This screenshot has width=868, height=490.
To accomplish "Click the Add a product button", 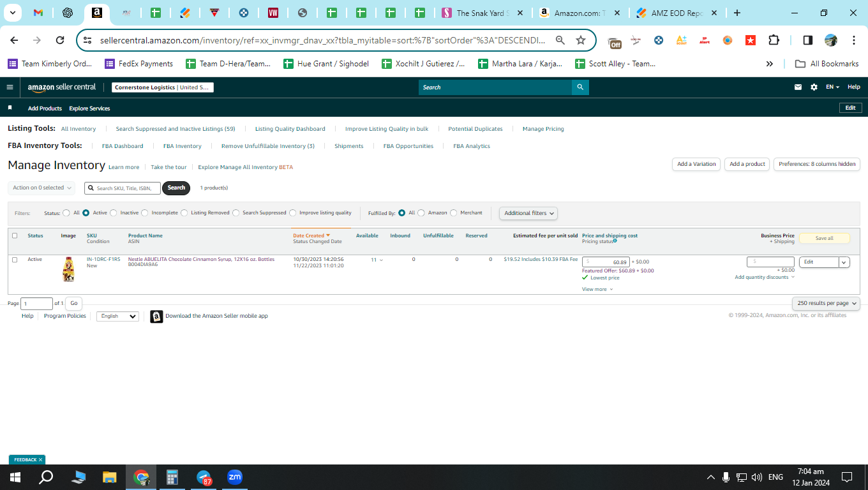I will (x=747, y=164).
